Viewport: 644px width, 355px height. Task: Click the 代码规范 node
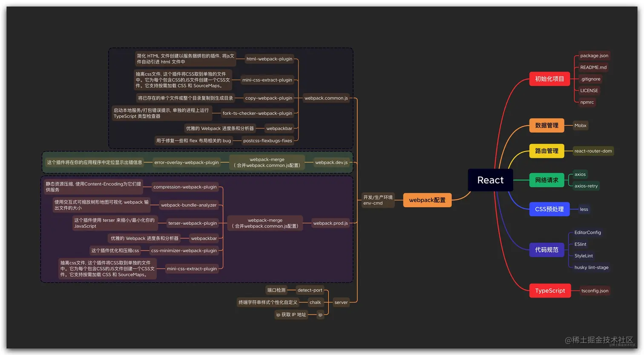pos(546,250)
